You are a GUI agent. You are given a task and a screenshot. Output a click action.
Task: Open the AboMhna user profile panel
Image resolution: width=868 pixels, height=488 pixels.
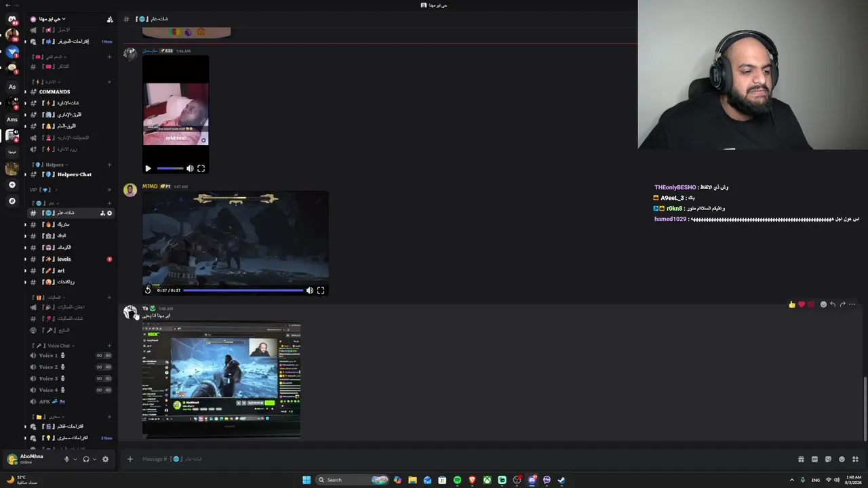(x=32, y=459)
